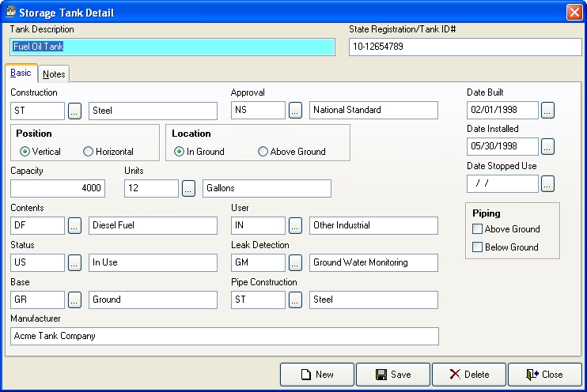
Task: Open the Date Built calendar picker button
Action: coord(548,111)
